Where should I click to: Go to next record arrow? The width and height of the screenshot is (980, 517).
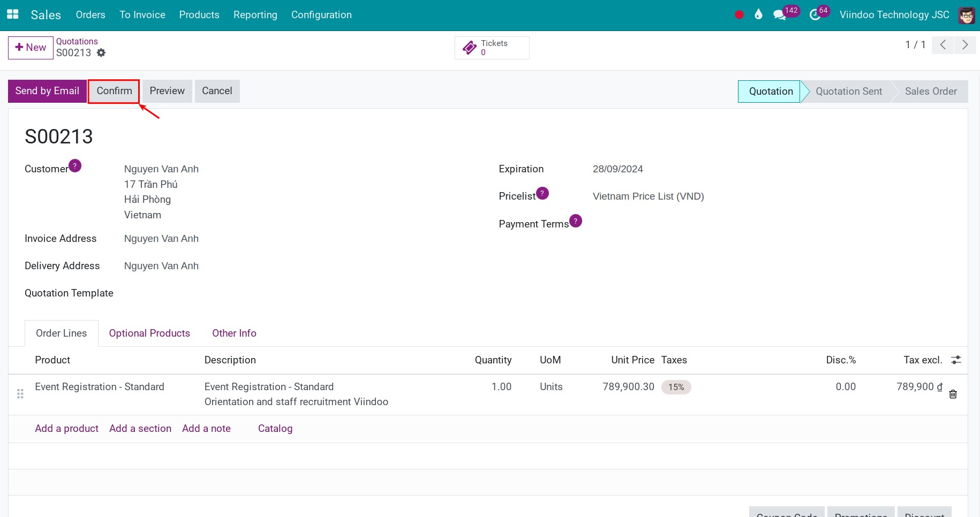(965, 45)
